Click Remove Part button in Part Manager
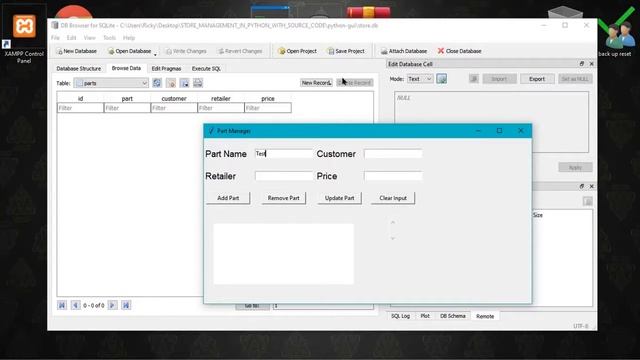Viewport: 640px width, 360px height. (x=284, y=198)
